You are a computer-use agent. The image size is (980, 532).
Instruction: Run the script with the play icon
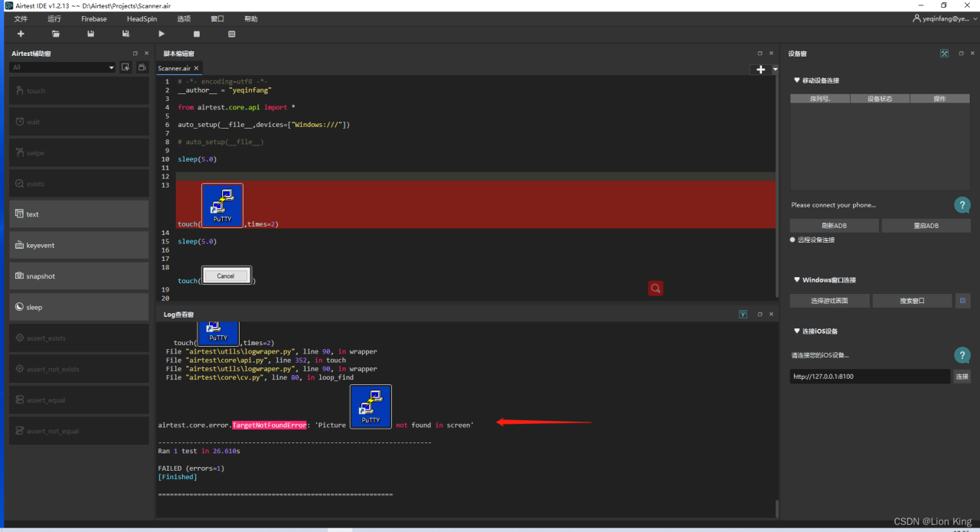(x=162, y=34)
